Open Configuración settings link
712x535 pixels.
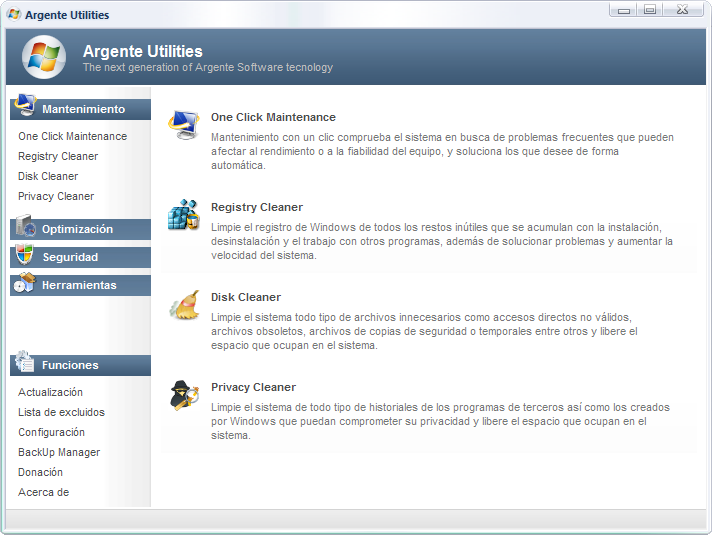[51, 432]
